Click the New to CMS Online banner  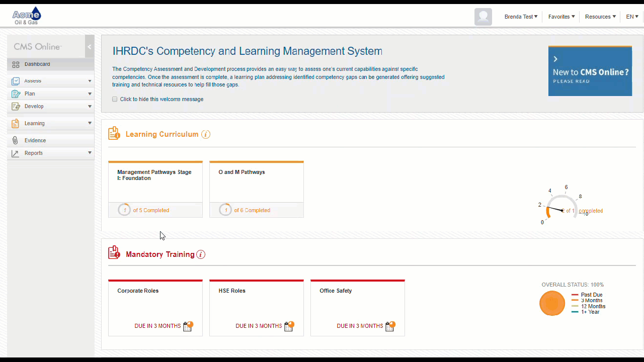tap(590, 71)
